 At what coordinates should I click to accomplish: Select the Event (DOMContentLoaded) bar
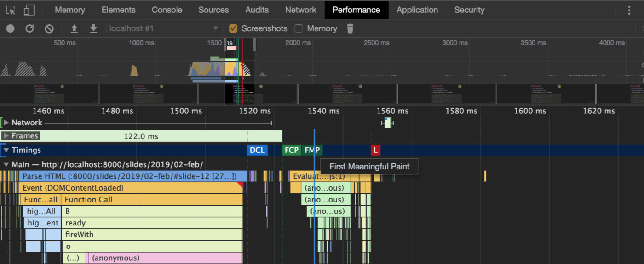coord(131,188)
